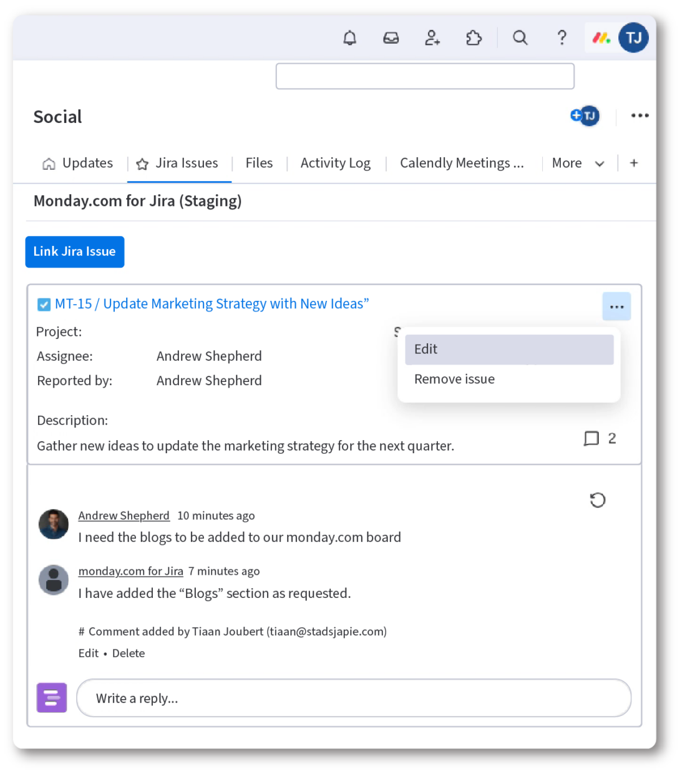Select Edit from the issue menu
This screenshot has width=700, height=784.
coord(509,350)
